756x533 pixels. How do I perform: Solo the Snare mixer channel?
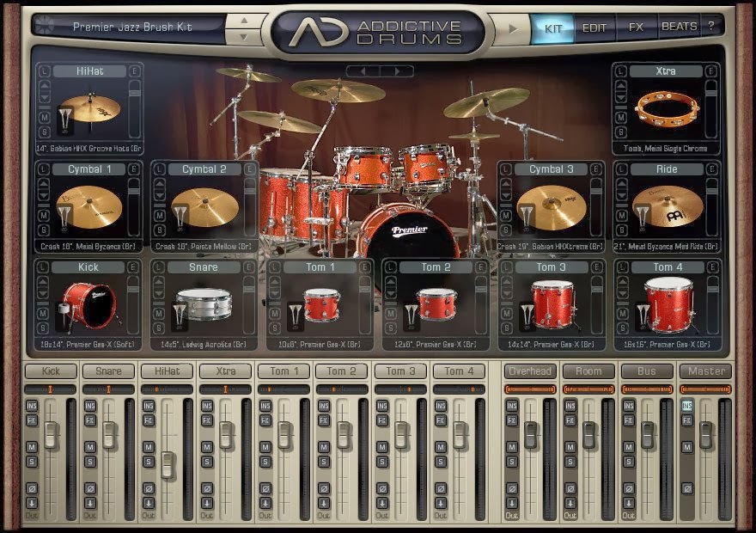tap(89, 462)
